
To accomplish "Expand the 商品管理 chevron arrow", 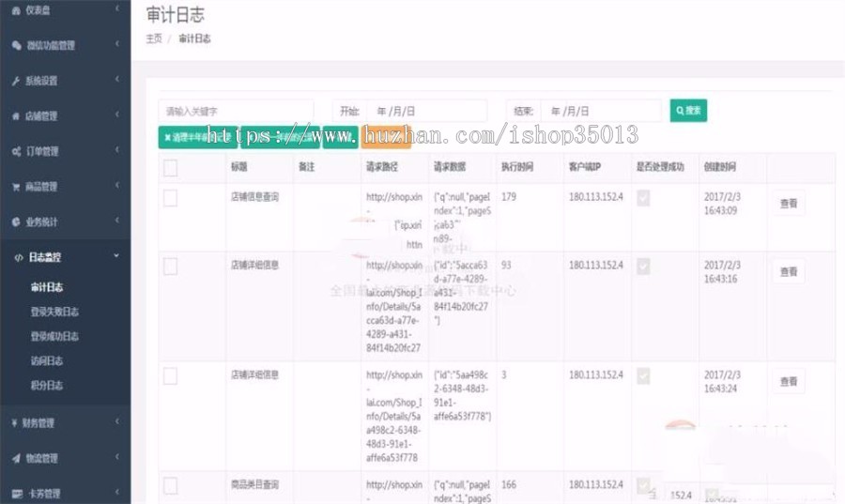I will click(117, 185).
